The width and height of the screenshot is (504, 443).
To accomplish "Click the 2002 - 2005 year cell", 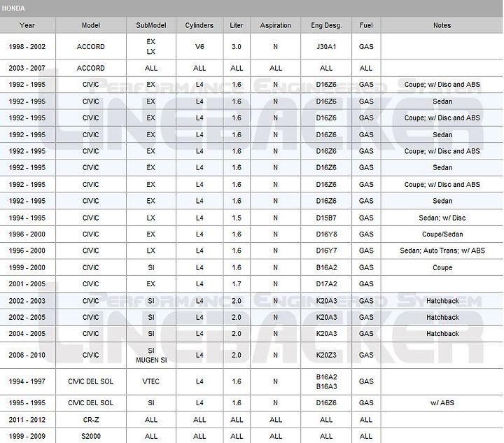I will pos(27,318).
